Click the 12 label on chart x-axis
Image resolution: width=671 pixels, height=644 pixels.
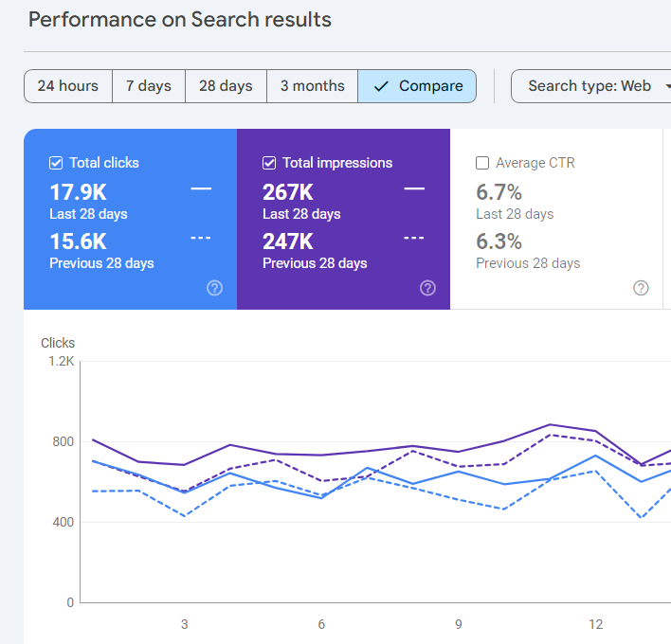[x=595, y=624]
